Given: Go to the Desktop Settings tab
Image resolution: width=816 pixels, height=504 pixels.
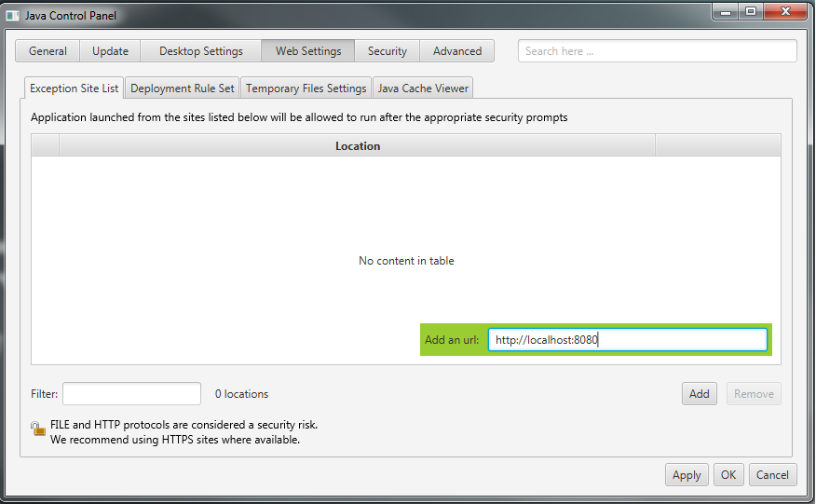Looking at the screenshot, I should click(x=200, y=51).
